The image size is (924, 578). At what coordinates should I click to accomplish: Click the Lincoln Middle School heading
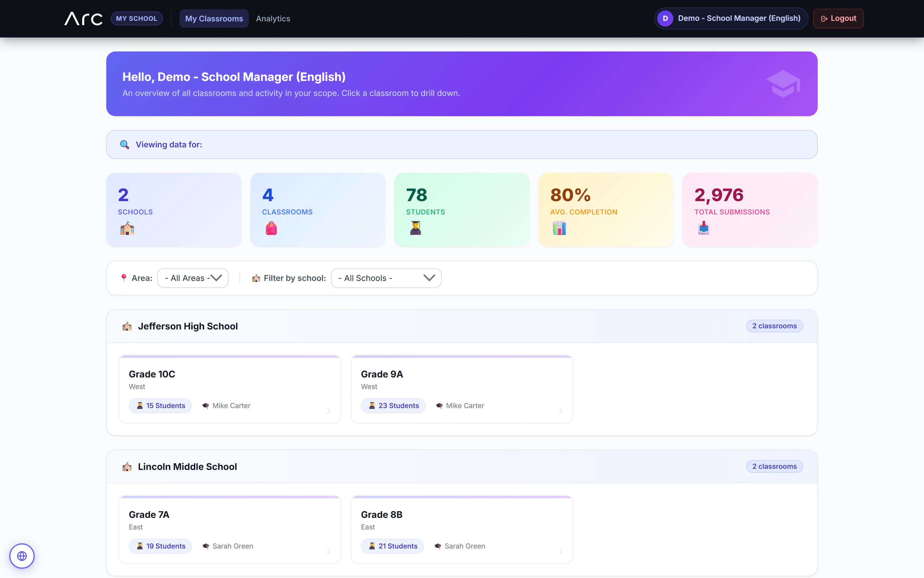click(x=187, y=466)
